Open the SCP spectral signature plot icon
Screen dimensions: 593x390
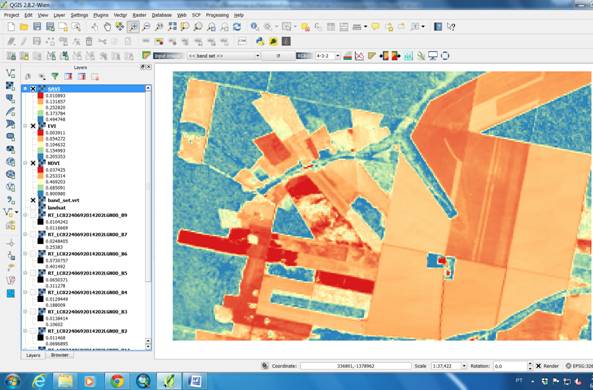359,56
